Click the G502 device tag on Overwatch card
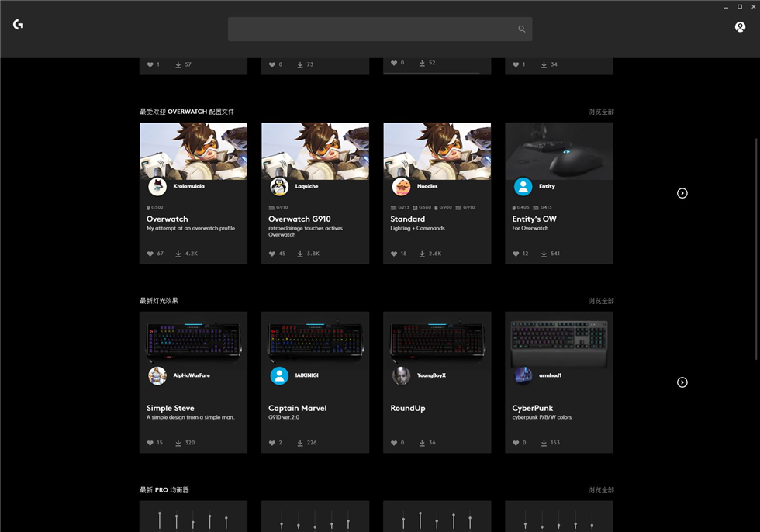The height and width of the screenshot is (532, 760). pos(155,207)
